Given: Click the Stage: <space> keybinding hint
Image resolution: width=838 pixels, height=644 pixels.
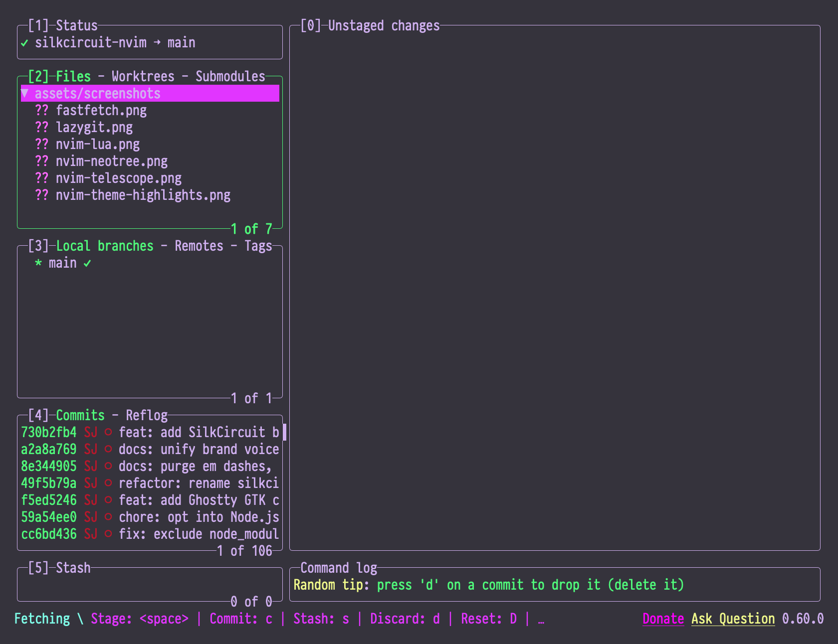Looking at the screenshot, I should click(x=140, y=619).
